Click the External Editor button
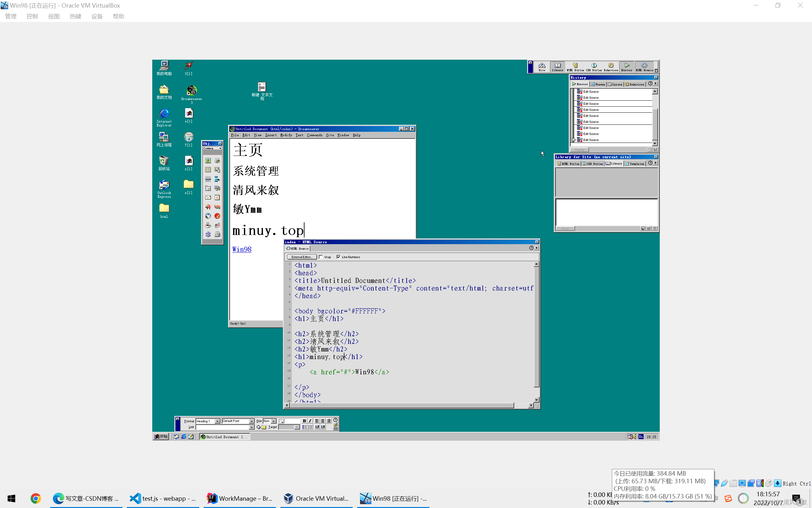812x508 pixels. pos(302,257)
